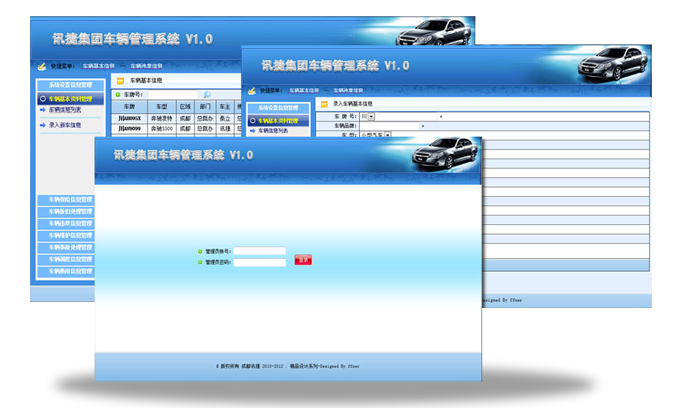Select 车辆基本资料管理 in the left sidebar
Viewport: 685px width, 419px height.
click(x=70, y=99)
